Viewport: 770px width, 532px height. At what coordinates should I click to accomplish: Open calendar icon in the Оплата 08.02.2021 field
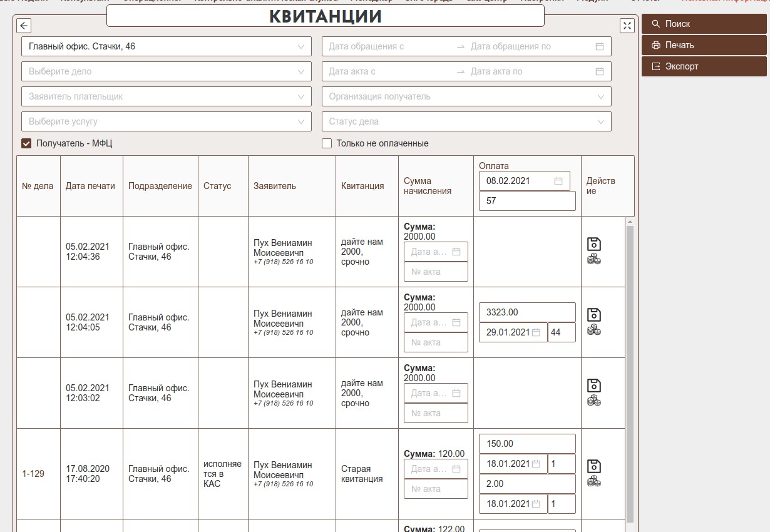tap(558, 181)
